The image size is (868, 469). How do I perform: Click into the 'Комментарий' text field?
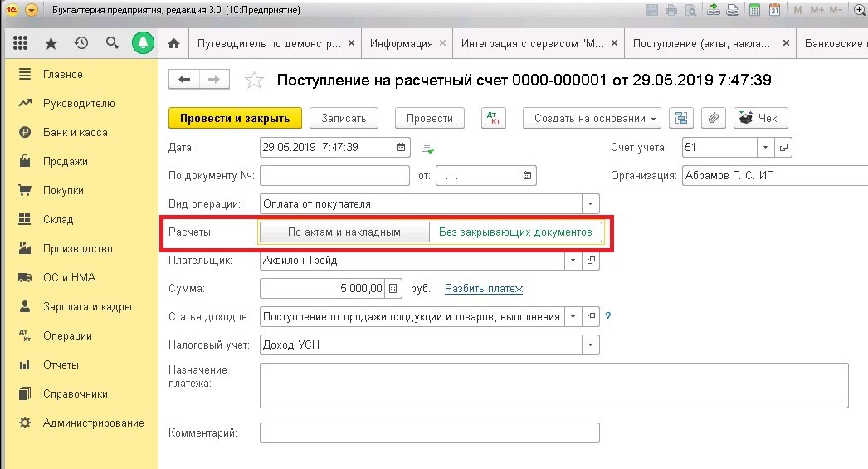pos(429,433)
